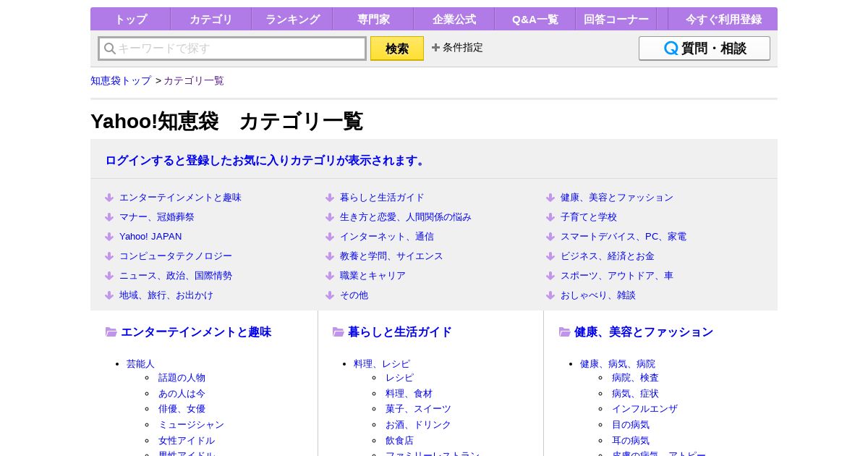Open the 企業公式 tab
868x456 pixels.
pos(454,20)
